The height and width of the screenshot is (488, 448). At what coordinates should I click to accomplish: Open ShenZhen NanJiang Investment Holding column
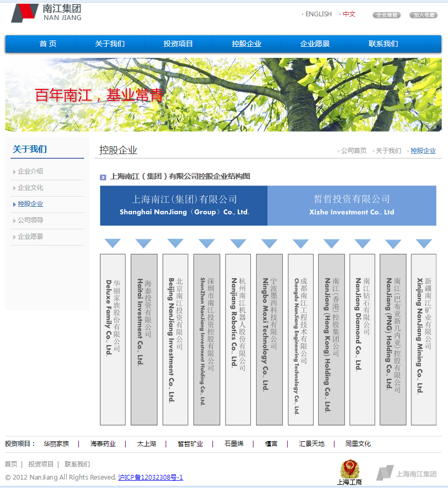207,340
